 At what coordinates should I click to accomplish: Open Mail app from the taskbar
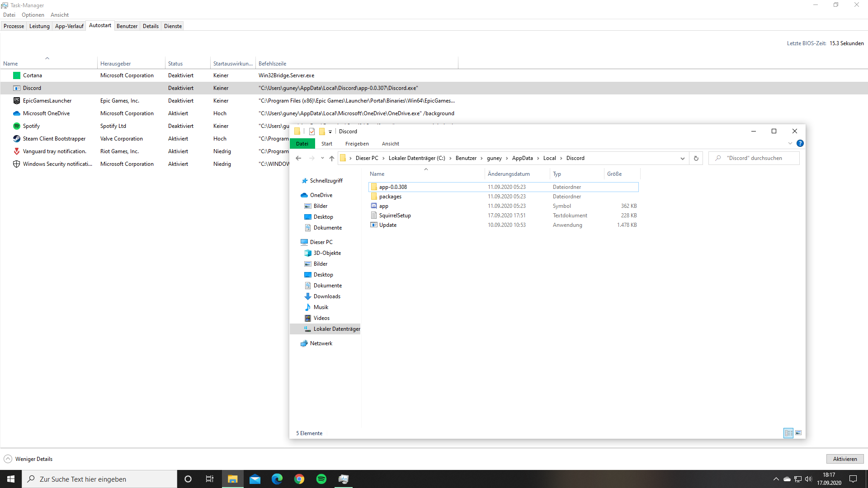[x=255, y=479]
